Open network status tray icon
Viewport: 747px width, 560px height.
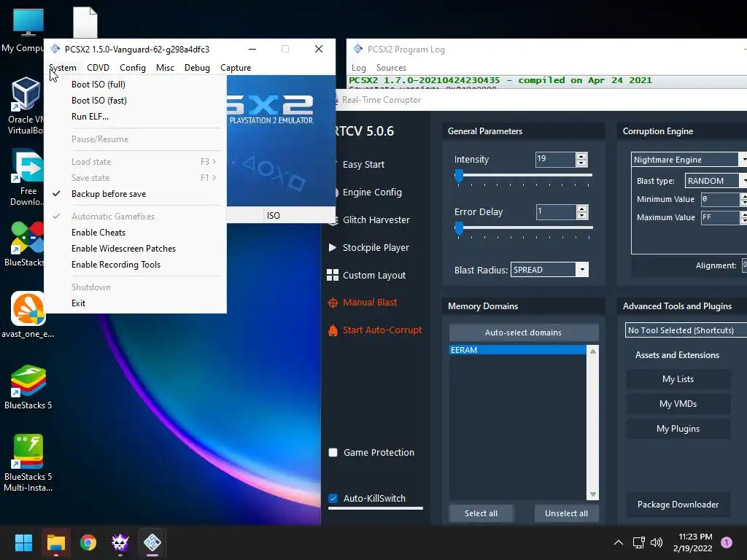638,542
